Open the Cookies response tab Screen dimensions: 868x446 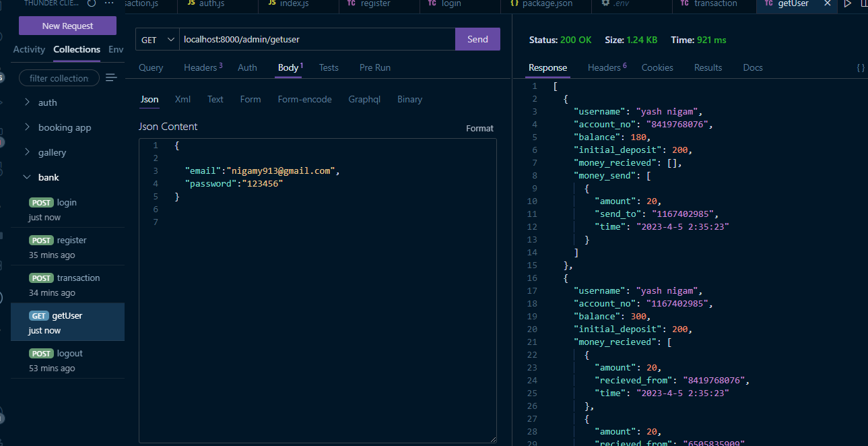tap(657, 67)
